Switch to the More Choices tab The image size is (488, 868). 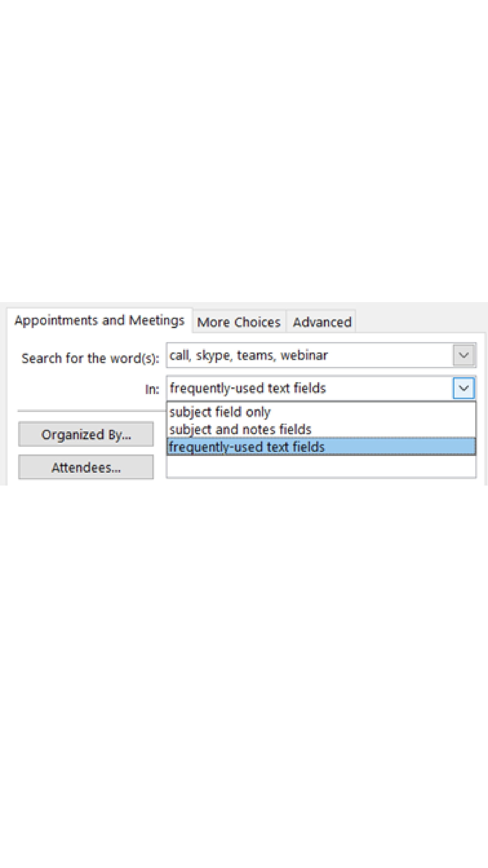(x=239, y=322)
